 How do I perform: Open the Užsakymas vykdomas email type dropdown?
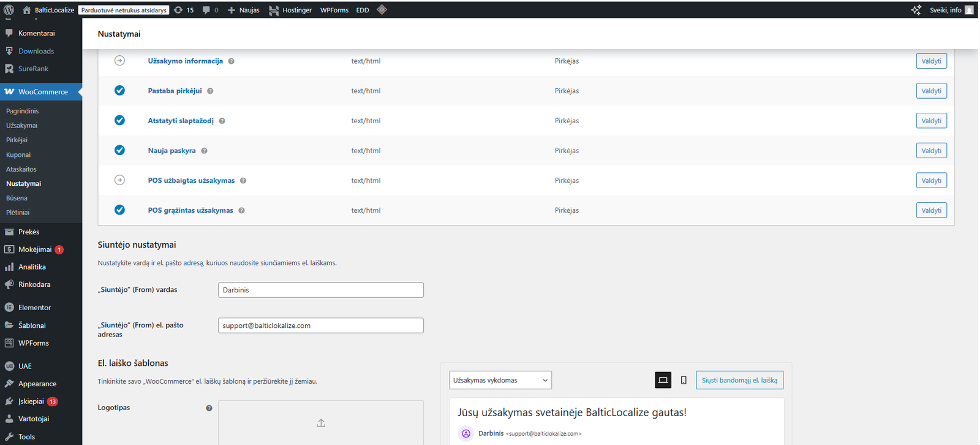(500, 380)
